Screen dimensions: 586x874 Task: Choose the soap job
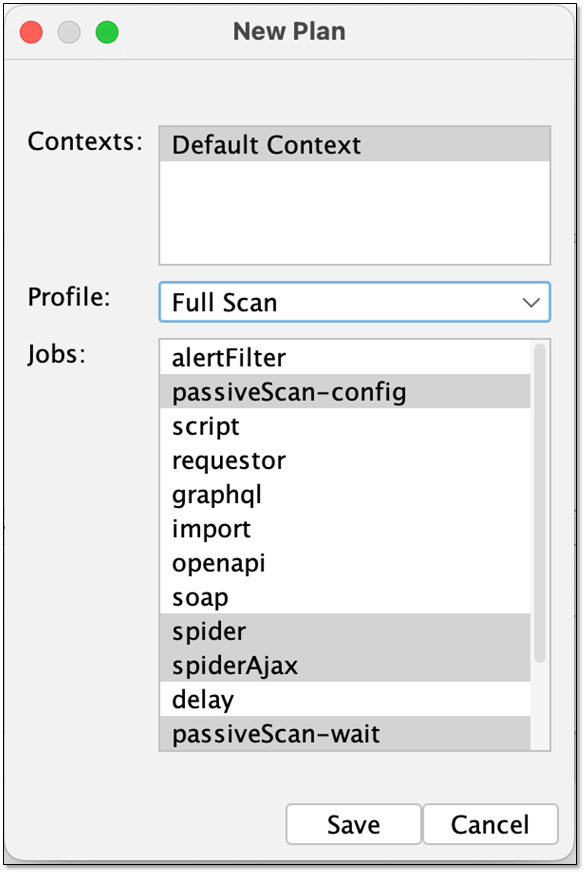345,597
